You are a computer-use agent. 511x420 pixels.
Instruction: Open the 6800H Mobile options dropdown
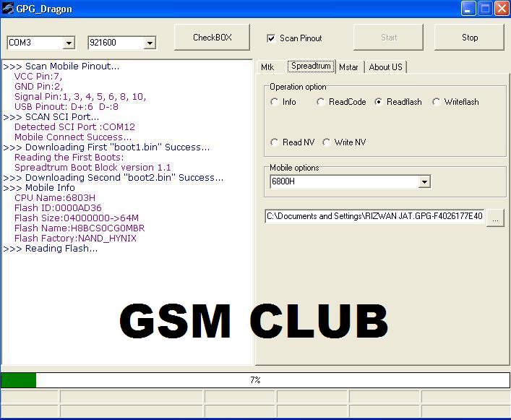click(x=424, y=182)
